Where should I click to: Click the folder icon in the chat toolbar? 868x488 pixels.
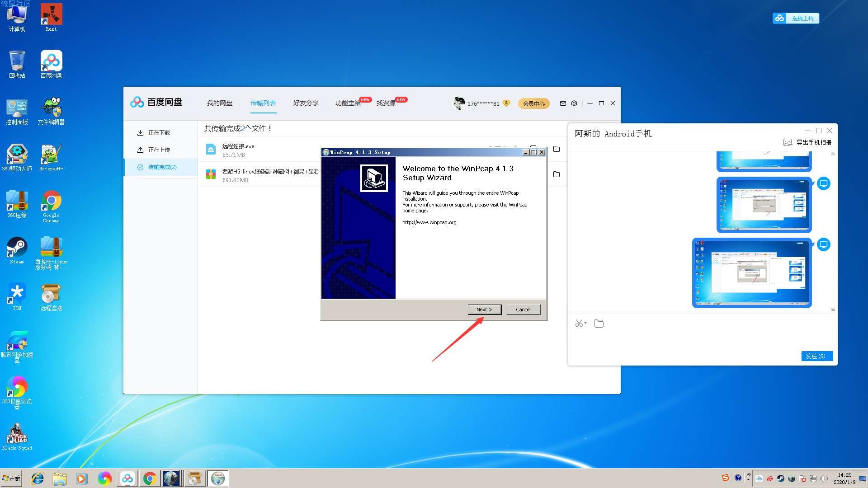[x=599, y=324]
